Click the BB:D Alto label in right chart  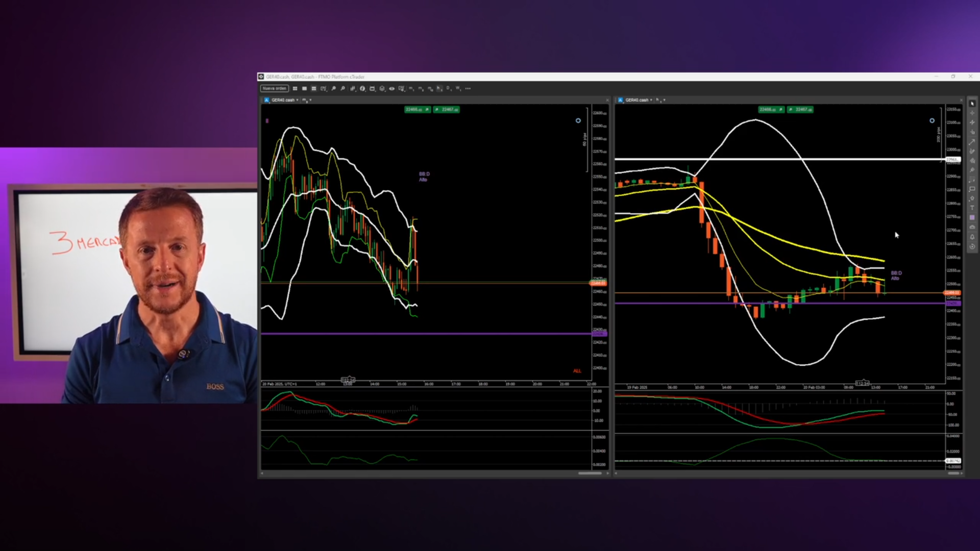(896, 275)
